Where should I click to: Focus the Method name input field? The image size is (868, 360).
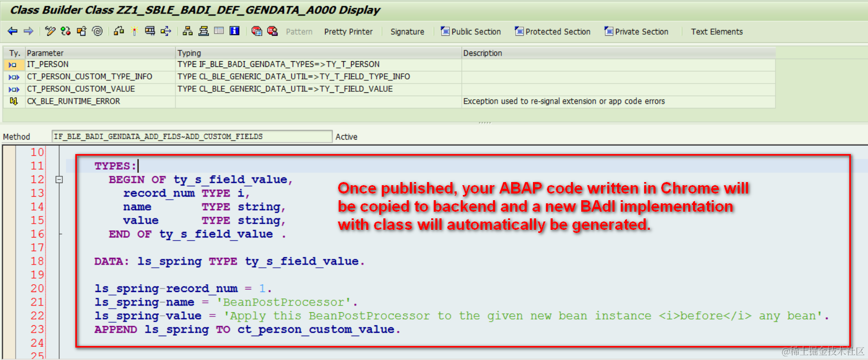click(x=192, y=136)
